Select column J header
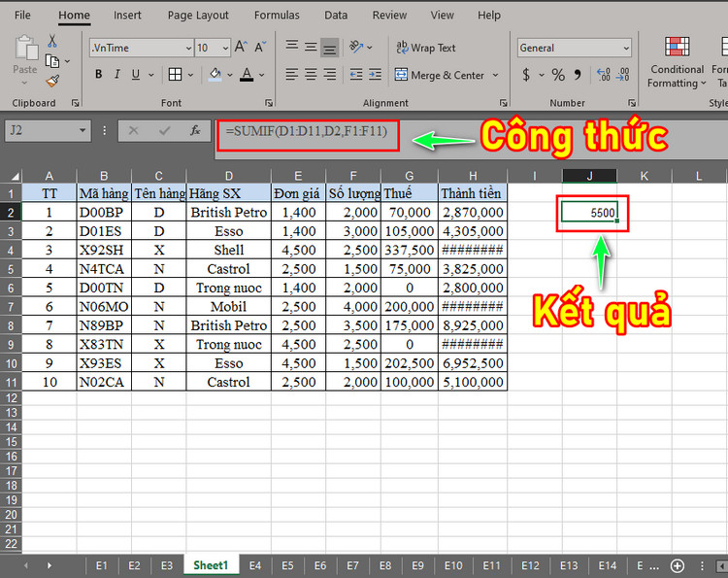The width and height of the screenshot is (728, 578). 589,176
